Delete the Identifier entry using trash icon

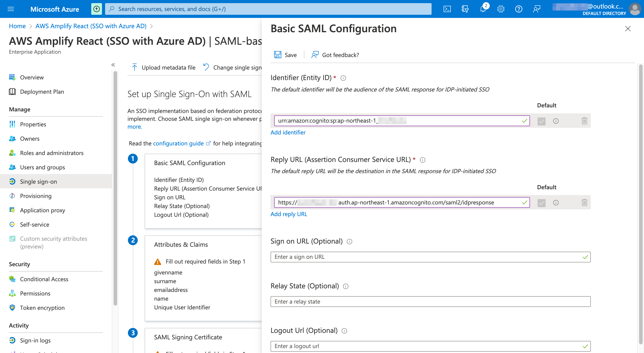point(584,121)
